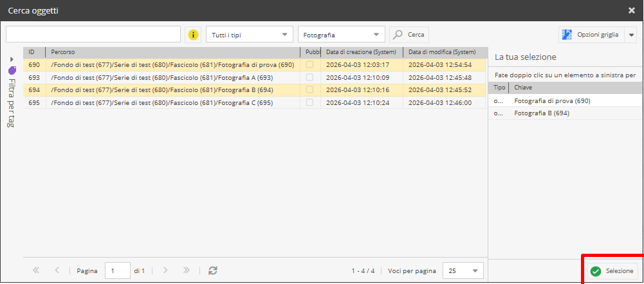This screenshot has width=644, height=284.
Task: Sort by the Percorso column header
Action: click(x=171, y=52)
